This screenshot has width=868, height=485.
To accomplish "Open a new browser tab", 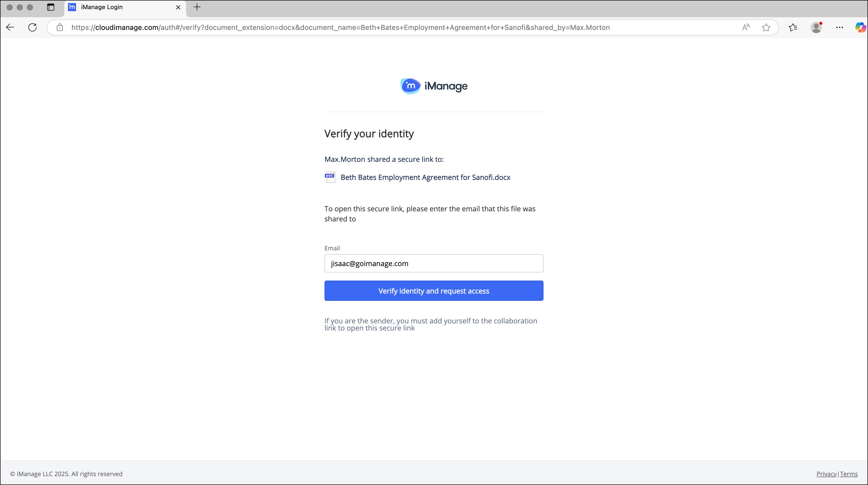I will click(197, 7).
